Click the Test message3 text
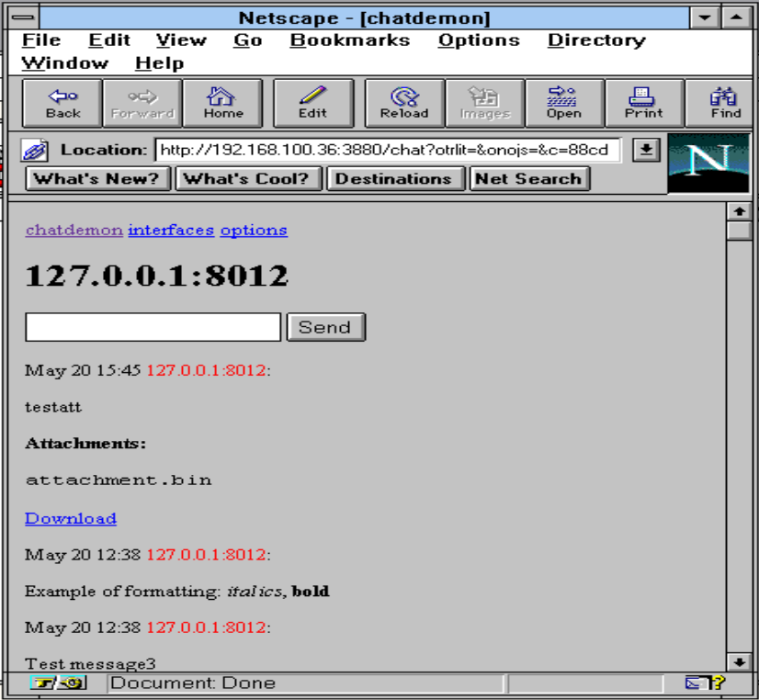The width and height of the screenshot is (759, 700). pyautogui.click(x=91, y=663)
